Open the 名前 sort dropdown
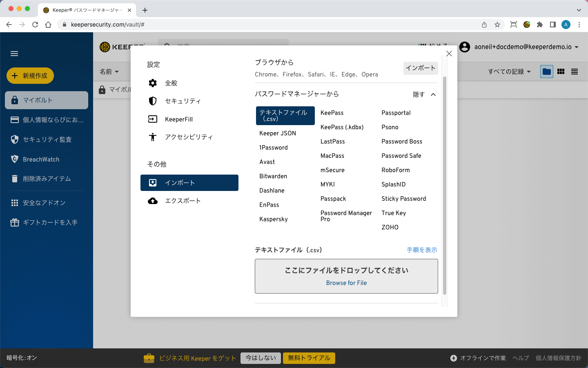 coord(109,72)
